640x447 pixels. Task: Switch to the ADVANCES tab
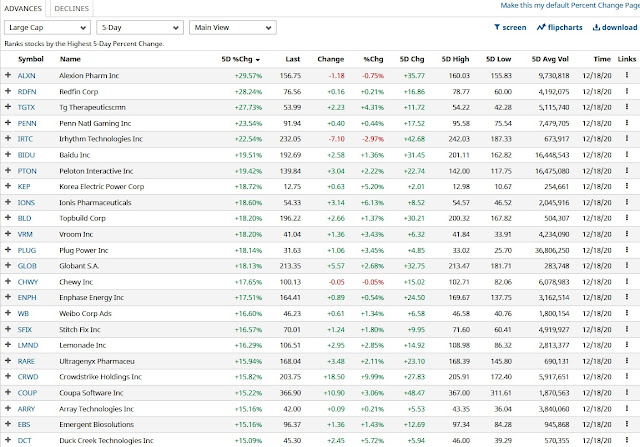(23, 8)
